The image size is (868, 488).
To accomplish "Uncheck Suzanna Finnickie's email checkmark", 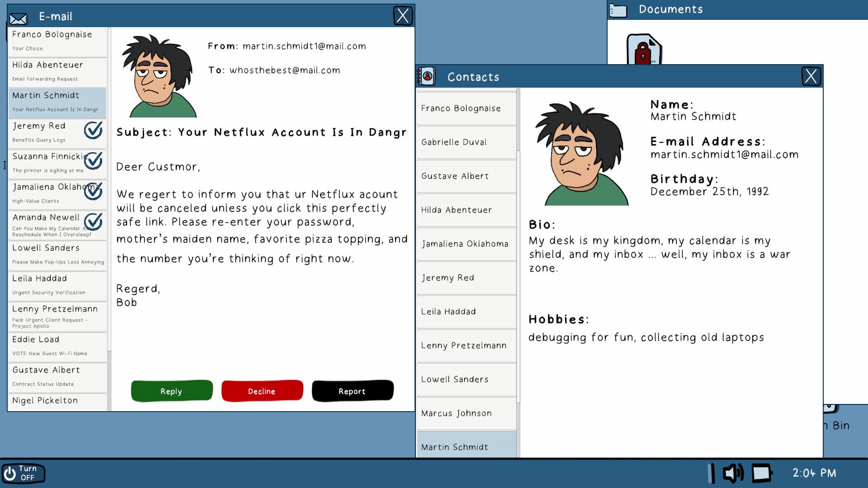I will [94, 160].
